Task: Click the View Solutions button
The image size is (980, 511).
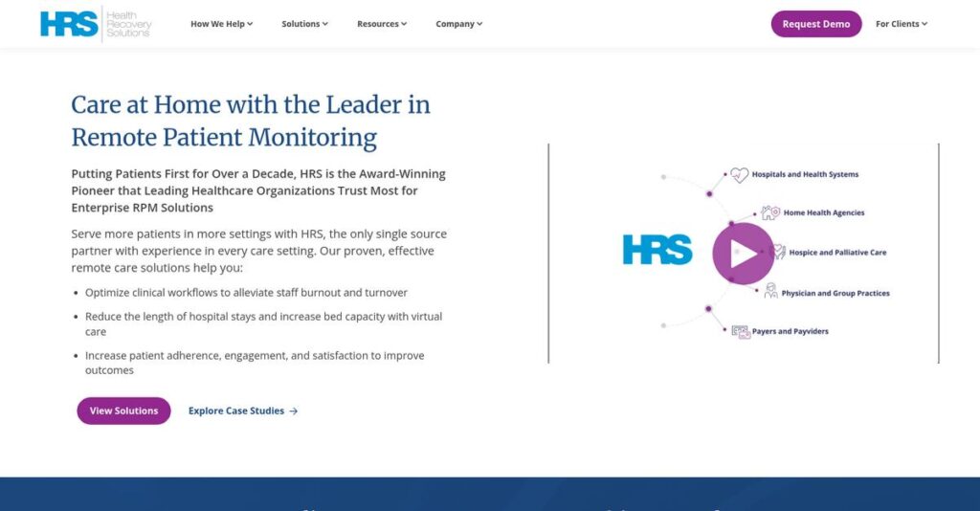Action: click(x=123, y=411)
